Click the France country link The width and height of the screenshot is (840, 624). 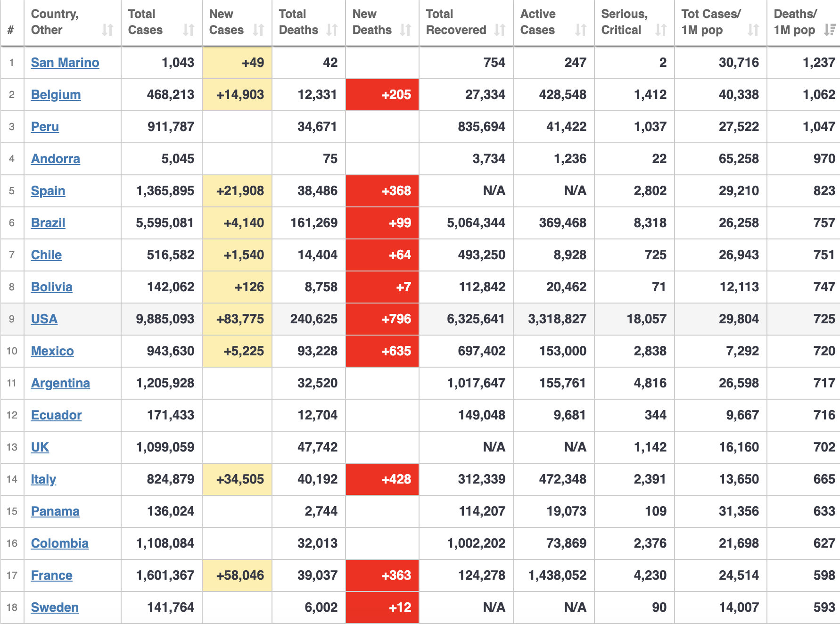(52, 575)
